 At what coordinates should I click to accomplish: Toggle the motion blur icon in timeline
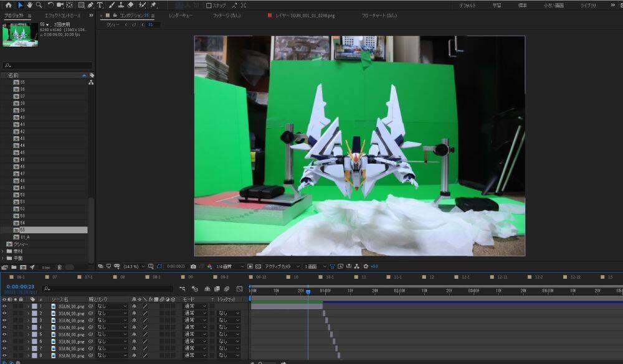(227, 289)
